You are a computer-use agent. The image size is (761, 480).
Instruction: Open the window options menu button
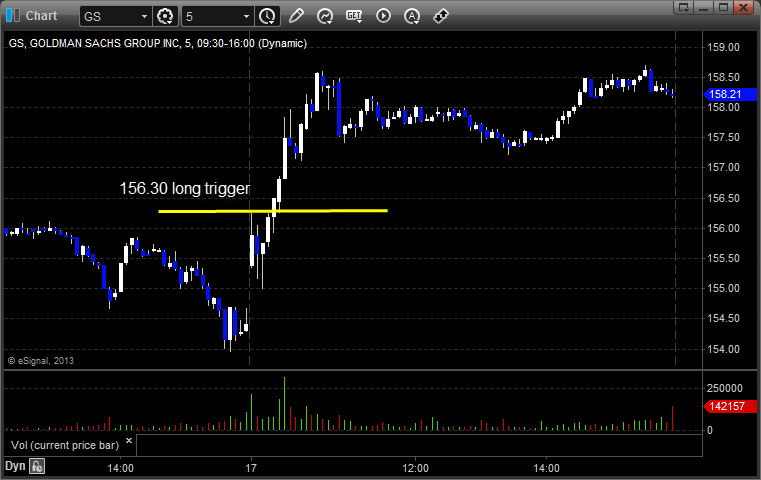click(684, 7)
